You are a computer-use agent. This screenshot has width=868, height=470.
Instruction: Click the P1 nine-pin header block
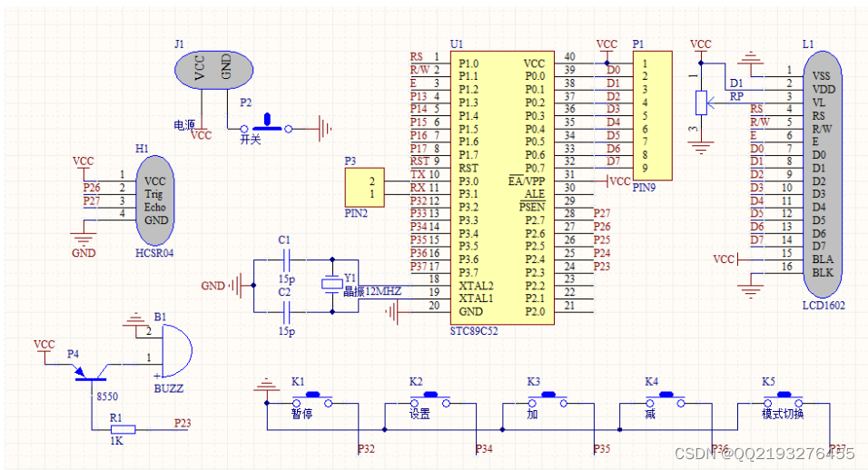pos(653,115)
